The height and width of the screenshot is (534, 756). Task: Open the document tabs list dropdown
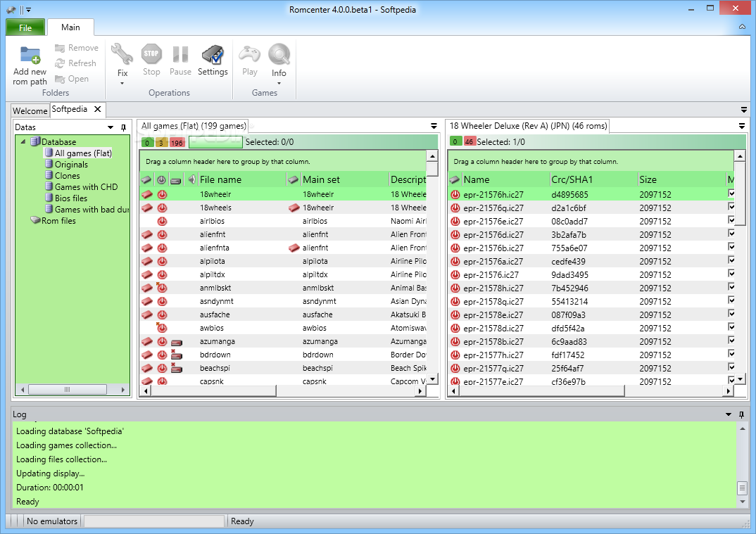[x=744, y=110]
